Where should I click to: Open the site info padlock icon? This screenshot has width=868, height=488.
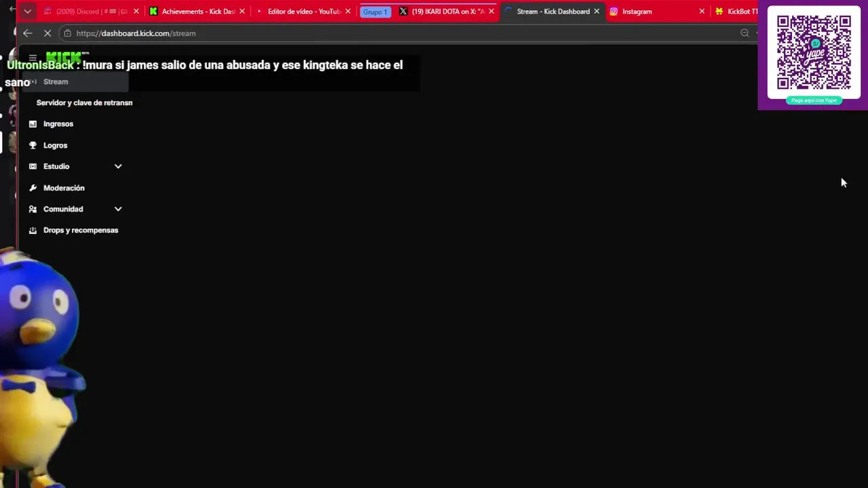point(67,33)
